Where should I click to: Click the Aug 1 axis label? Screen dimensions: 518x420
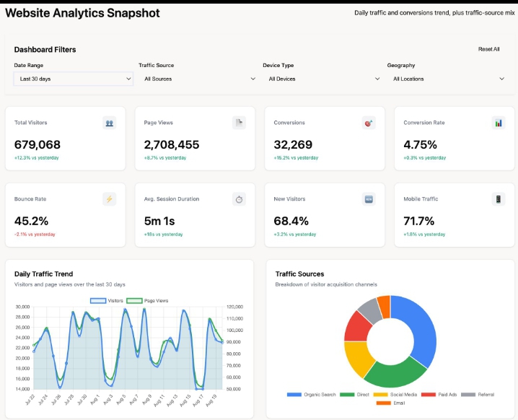tap(95, 398)
